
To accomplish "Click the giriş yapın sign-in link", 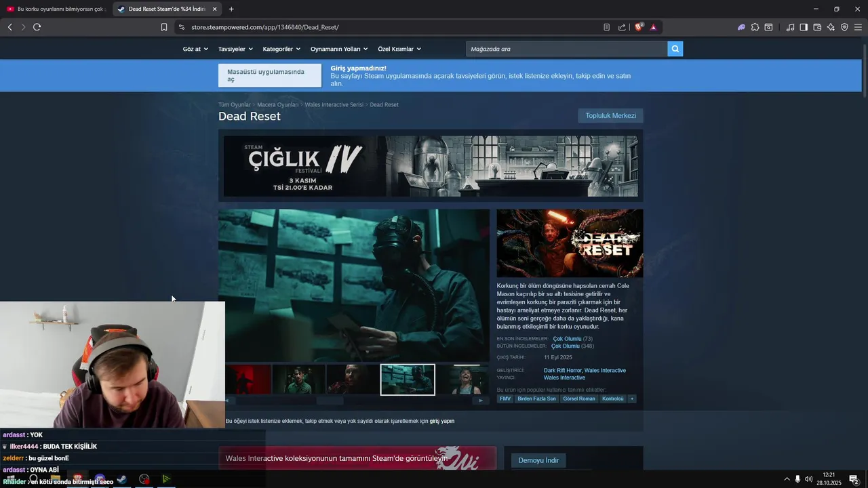I will pyautogui.click(x=442, y=422).
